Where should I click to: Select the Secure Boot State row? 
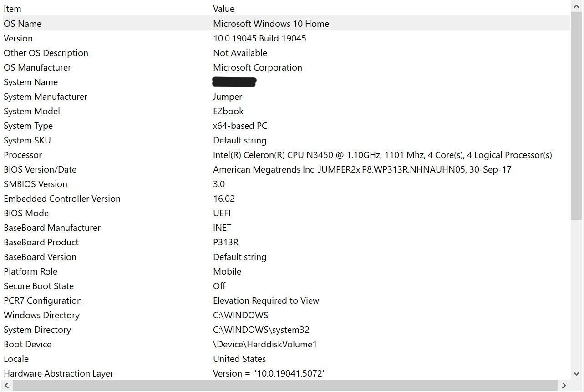point(285,286)
